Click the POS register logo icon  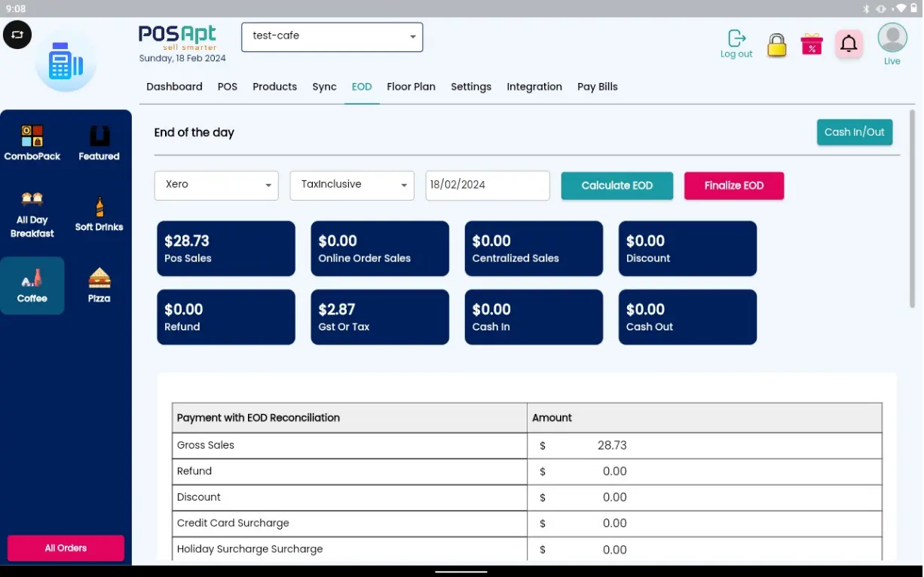pyautogui.click(x=66, y=63)
